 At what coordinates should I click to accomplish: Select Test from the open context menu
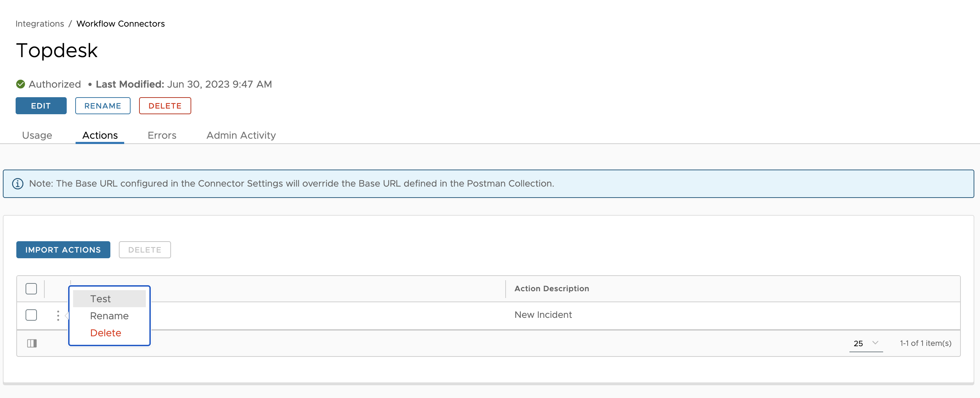pos(100,299)
